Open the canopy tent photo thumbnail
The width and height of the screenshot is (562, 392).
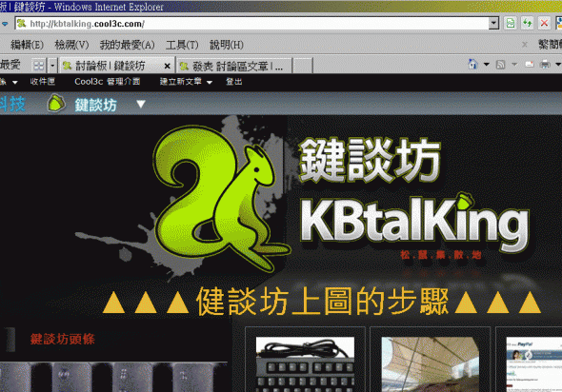[431, 364]
